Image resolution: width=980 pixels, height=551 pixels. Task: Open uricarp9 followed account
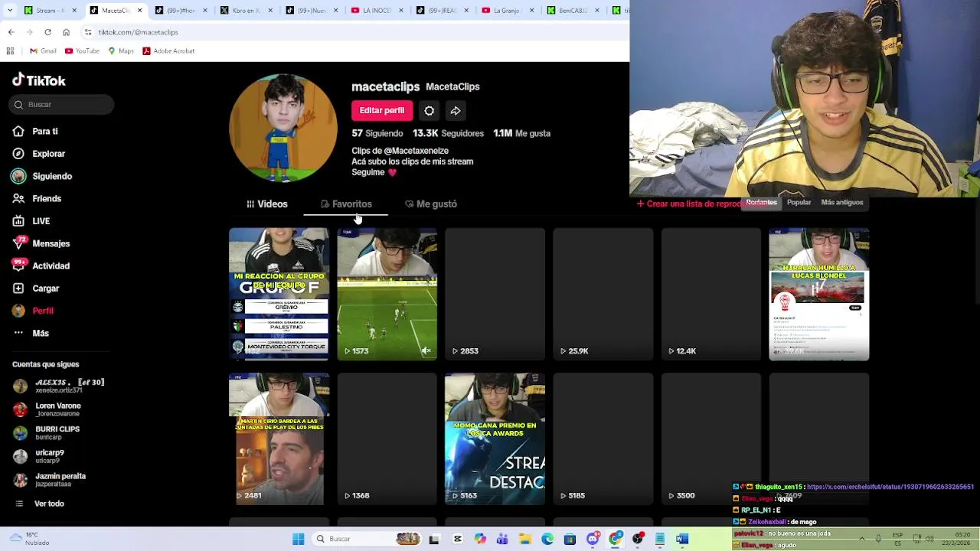(x=39, y=457)
